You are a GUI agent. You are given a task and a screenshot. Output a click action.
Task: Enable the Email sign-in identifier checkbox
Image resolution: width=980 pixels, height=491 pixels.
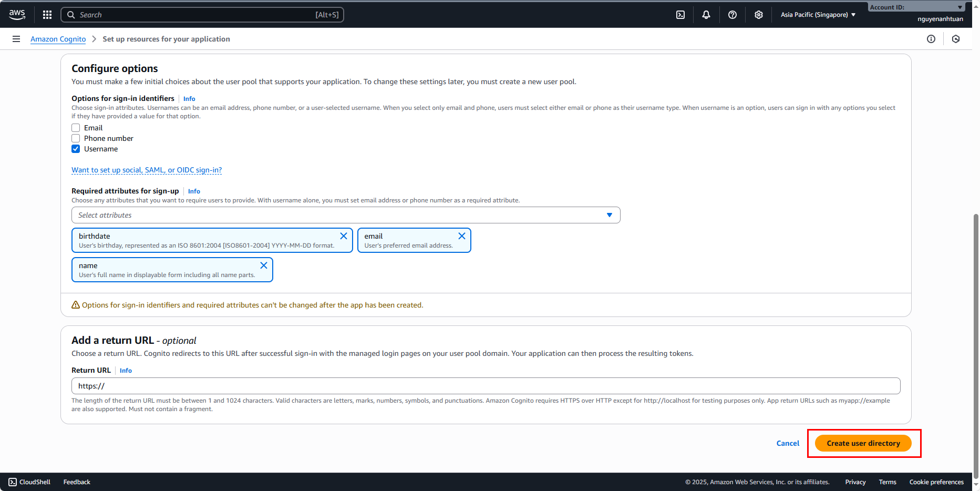tap(76, 128)
